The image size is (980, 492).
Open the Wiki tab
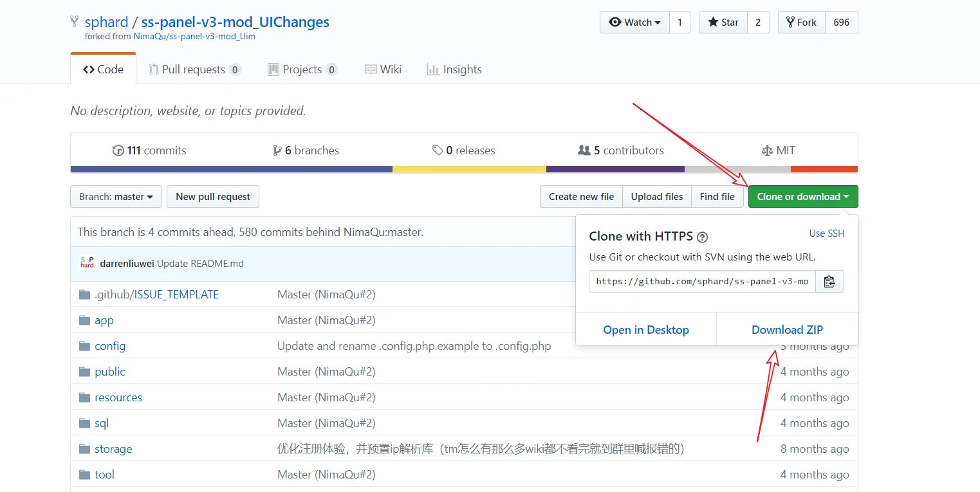[383, 69]
